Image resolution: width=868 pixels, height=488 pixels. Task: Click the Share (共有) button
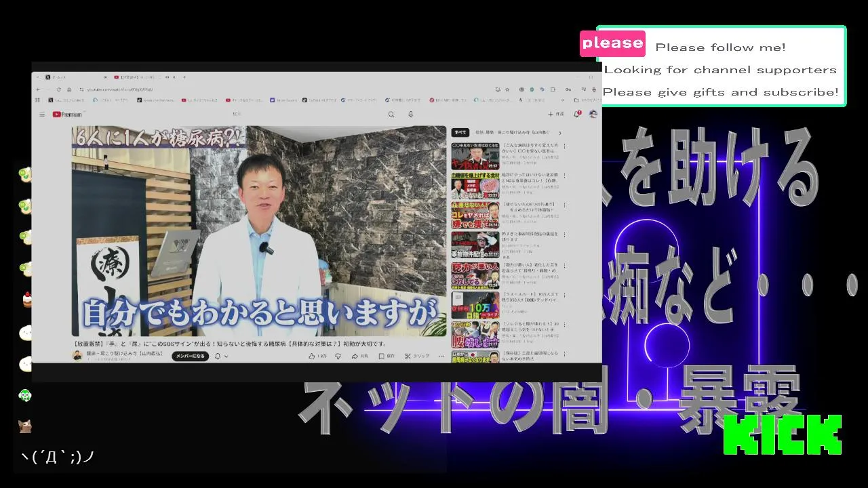pos(360,356)
